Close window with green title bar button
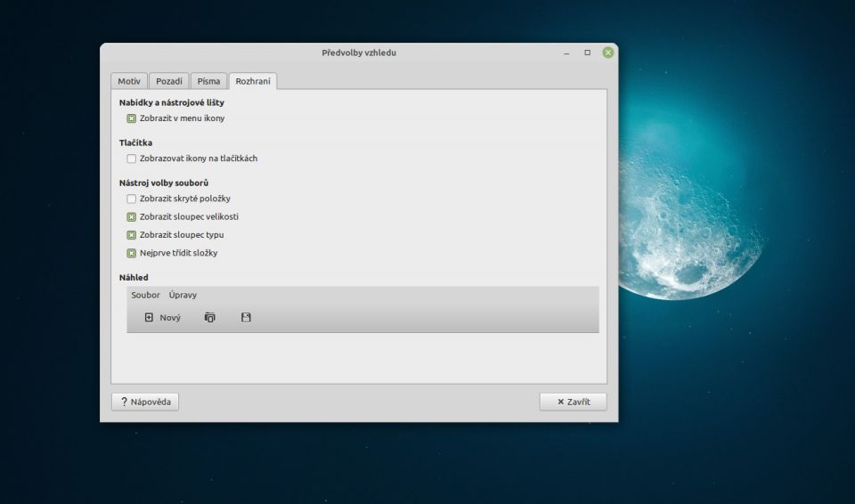The width and height of the screenshot is (855, 504). pyautogui.click(x=608, y=53)
